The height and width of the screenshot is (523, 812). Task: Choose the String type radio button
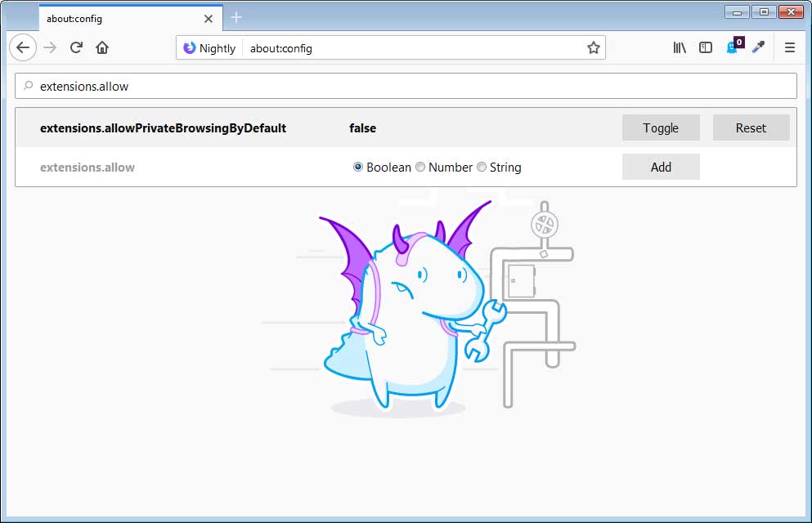point(482,167)
